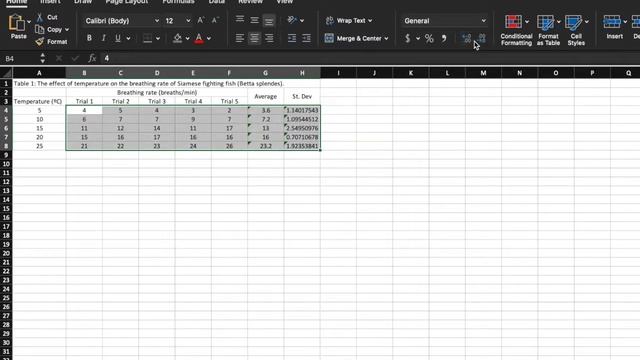Viewport: 640px width, 360px height.
Task: Open the Borders icon
Action: pos(147,38)
